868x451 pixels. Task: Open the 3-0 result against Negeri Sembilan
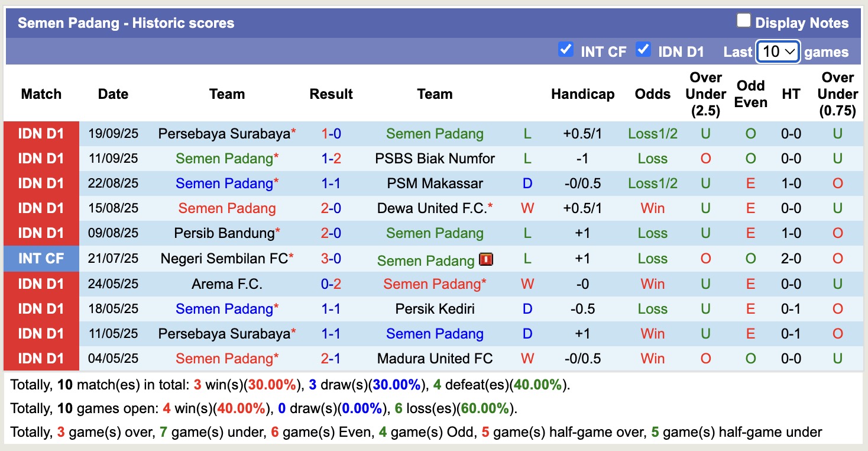331,259
